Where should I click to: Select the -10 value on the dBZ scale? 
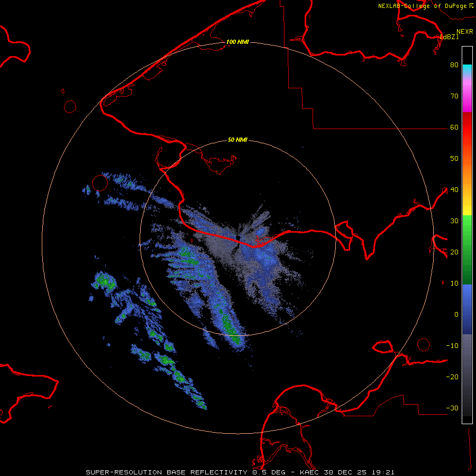(x=452, y=346)
